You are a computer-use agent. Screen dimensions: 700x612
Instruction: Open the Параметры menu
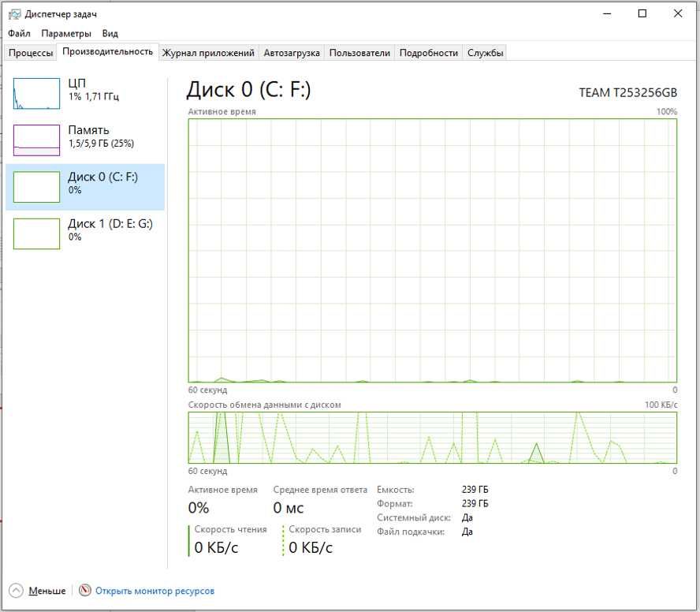coord(66,33)
